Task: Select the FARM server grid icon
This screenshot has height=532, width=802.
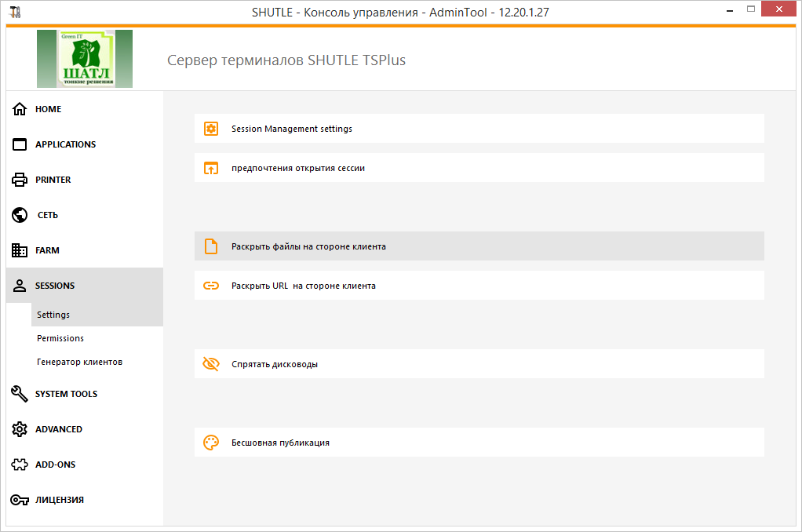Action: (x=19, y=250)
